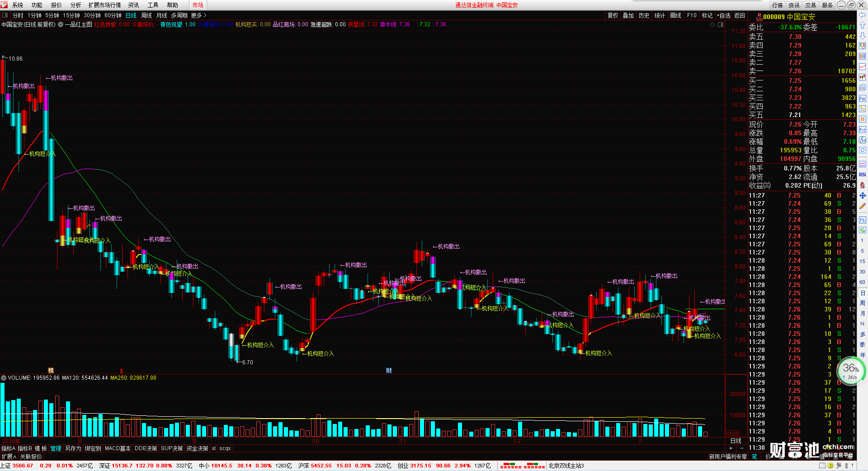Open the RSI indicator sidebar icon
Image resolution: width=868 pixels, height=471 pixels.
(x=863, y=174)
